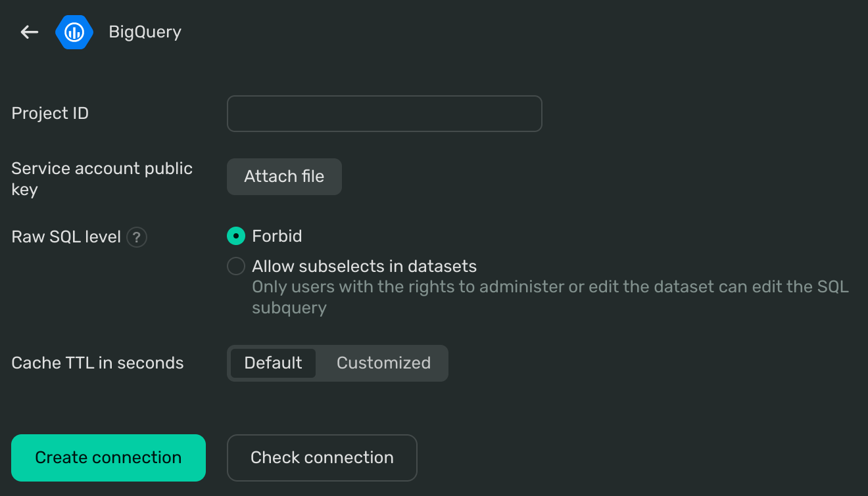This screenshot has height=496, width=868.
Task: Switch Cache TTL to Default
Action: [273, 363]
